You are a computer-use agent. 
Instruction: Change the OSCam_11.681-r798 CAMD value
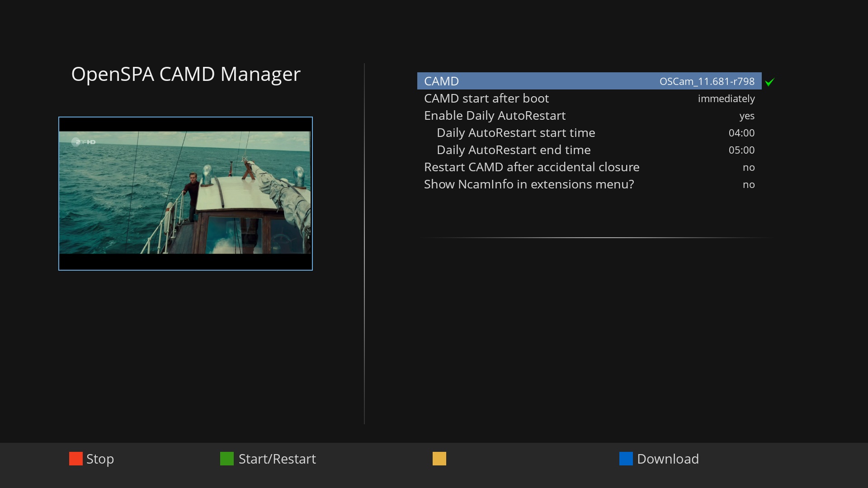707,81
